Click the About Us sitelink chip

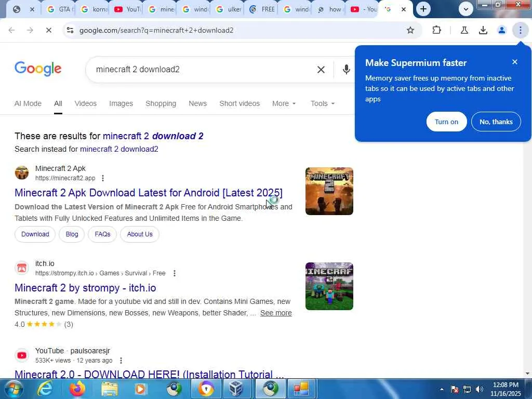click(x=139, y=234)
